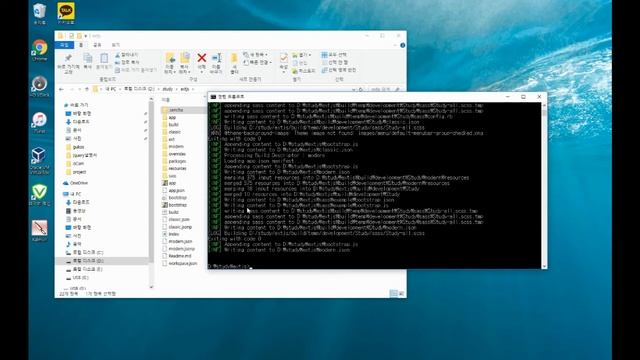Open the 새 항목 (New item) dropdown

256,54
